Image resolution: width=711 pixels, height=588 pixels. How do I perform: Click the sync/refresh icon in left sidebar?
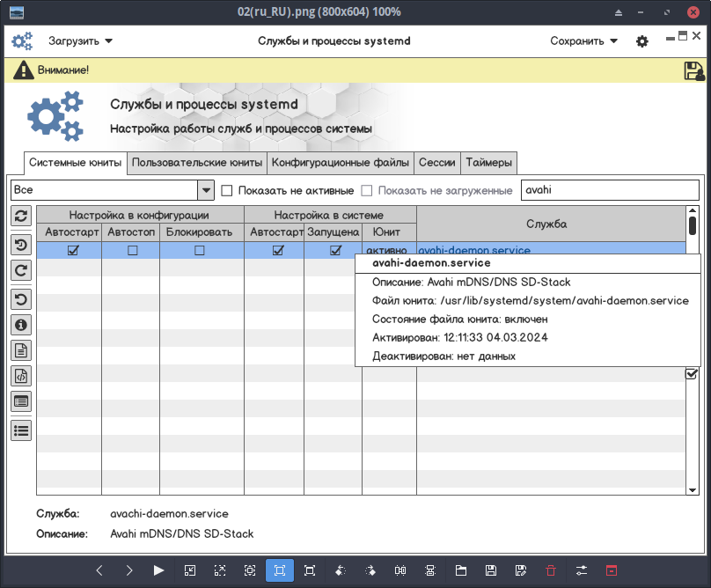point(21,216)
